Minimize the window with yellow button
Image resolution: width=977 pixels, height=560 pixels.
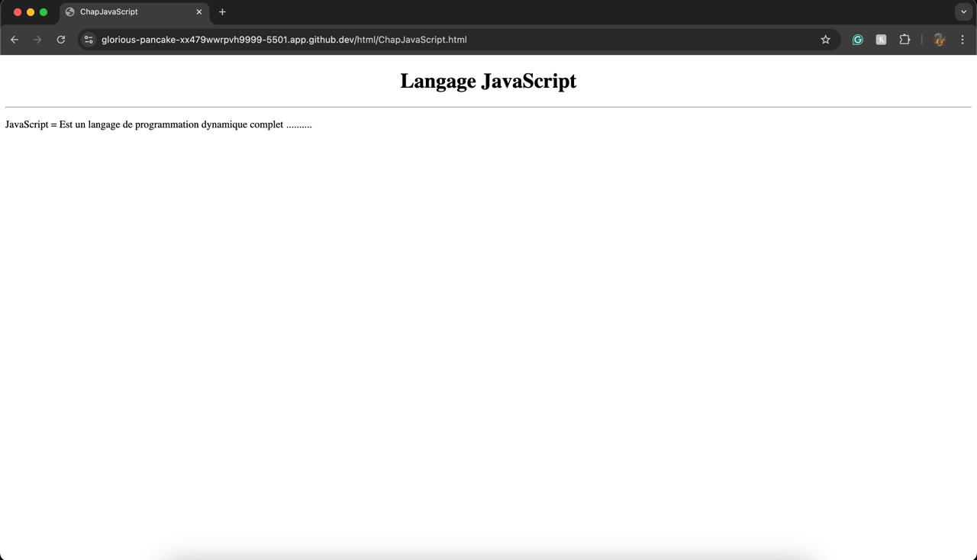pos(31,12)
